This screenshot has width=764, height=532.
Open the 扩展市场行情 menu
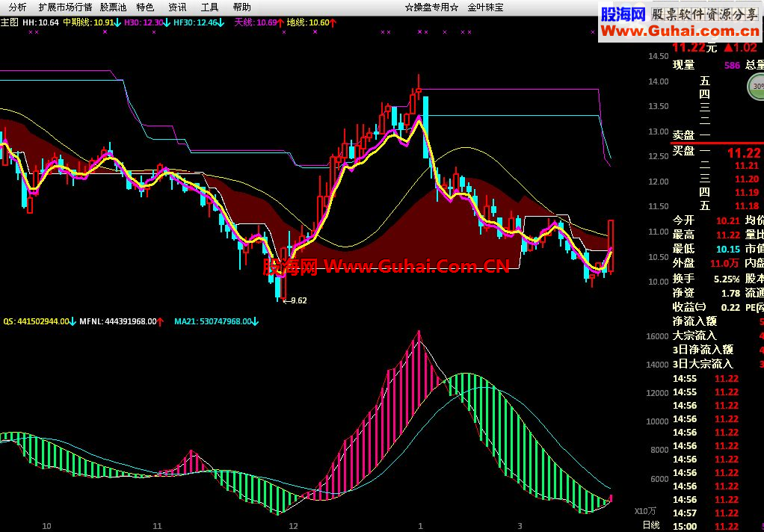(x=65, y=7)
